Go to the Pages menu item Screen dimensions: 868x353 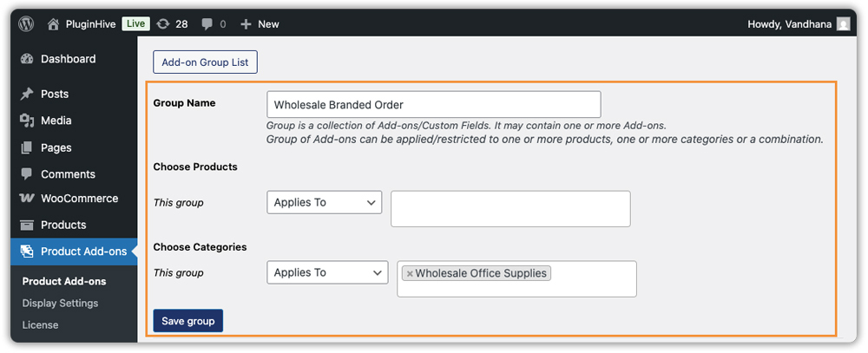(56, 147)
